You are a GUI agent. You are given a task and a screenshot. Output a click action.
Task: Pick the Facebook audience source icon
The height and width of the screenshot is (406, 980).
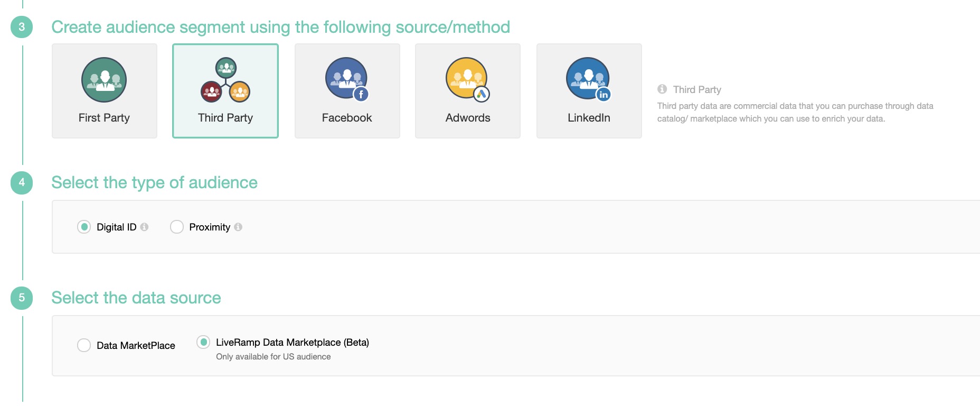pyautogui.click(x=346, y=79)
